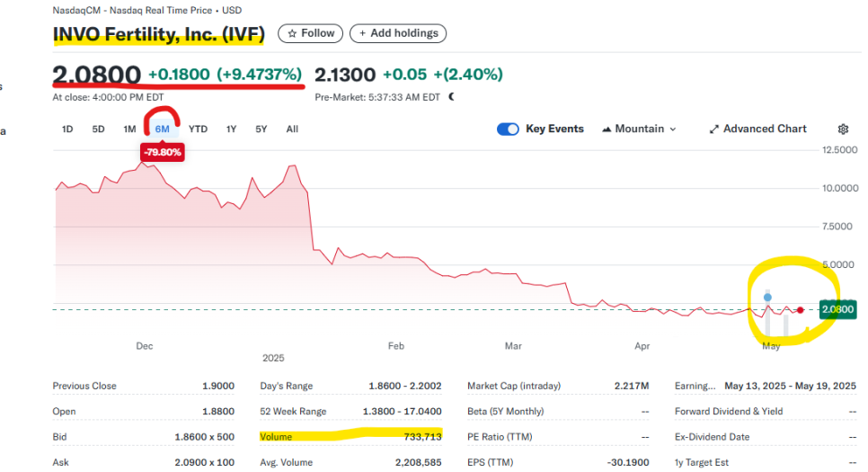The width and height of the screenshot is (868, 472).
Task: Select the 1Y chart range
Action: point(231,129)
